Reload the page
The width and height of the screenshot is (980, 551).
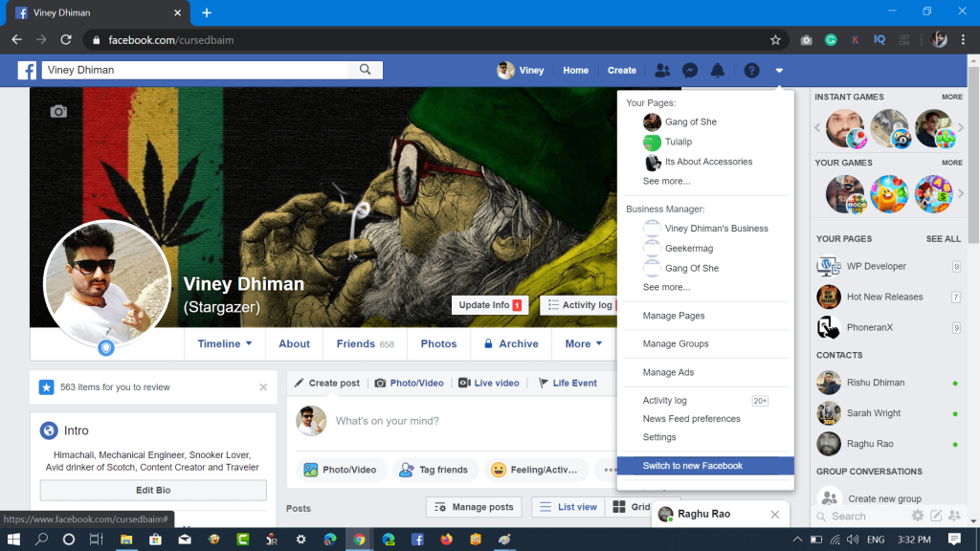click(x=66, y=40)
